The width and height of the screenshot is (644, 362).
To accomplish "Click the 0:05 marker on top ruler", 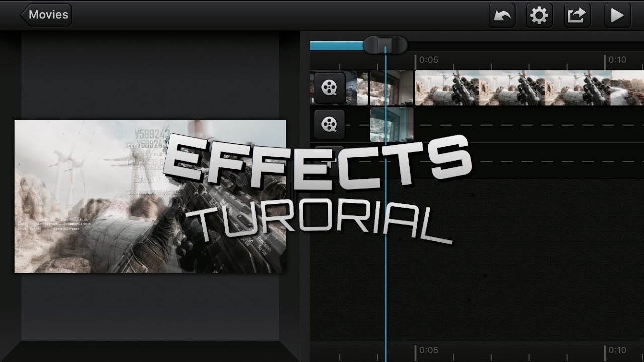I will pos(429,60).
